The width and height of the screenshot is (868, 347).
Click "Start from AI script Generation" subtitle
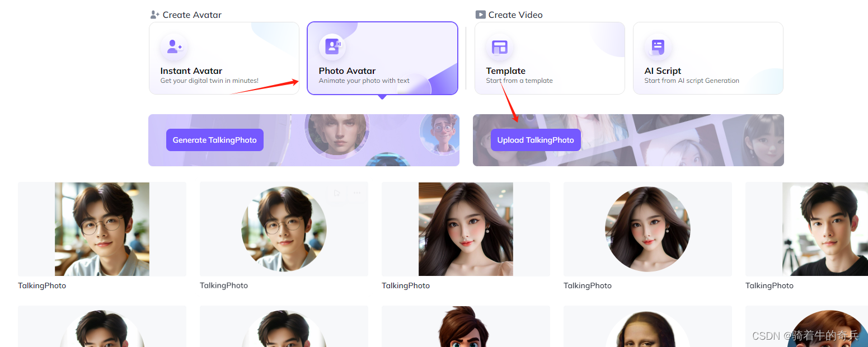692,81
